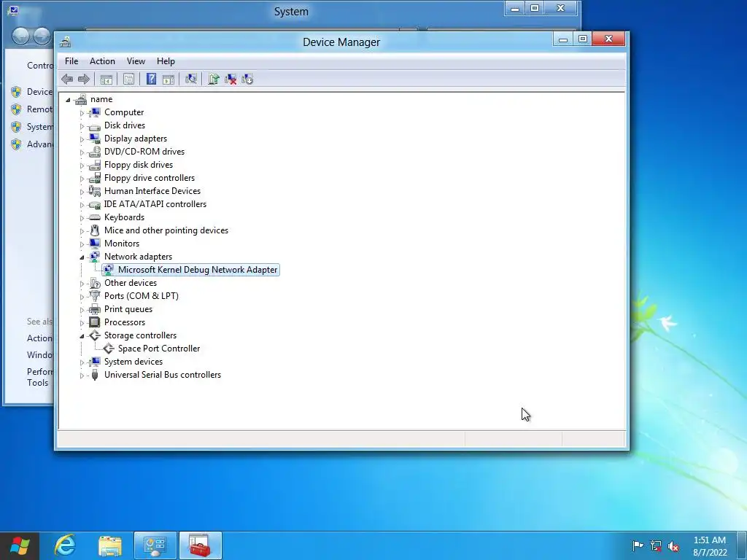This screenshot has height=560, width=747.
Task: Click Update Driver Software toolbar icon
Action: coord(213,79)
